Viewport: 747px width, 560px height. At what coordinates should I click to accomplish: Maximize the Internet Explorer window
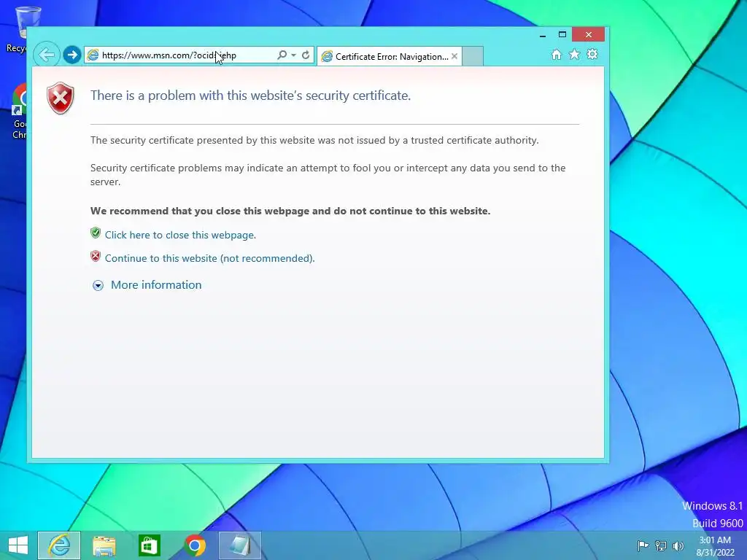click(562, 34)
